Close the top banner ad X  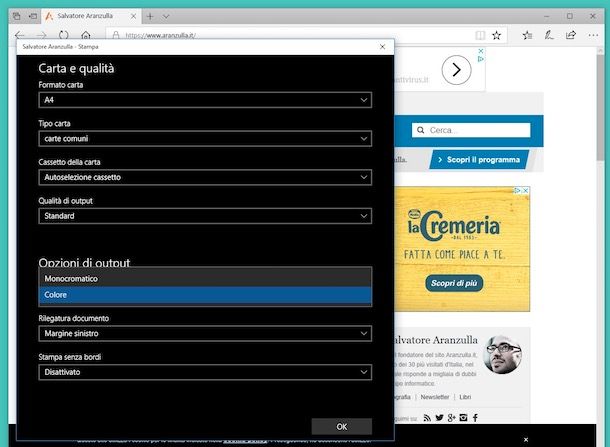[481, 51]
